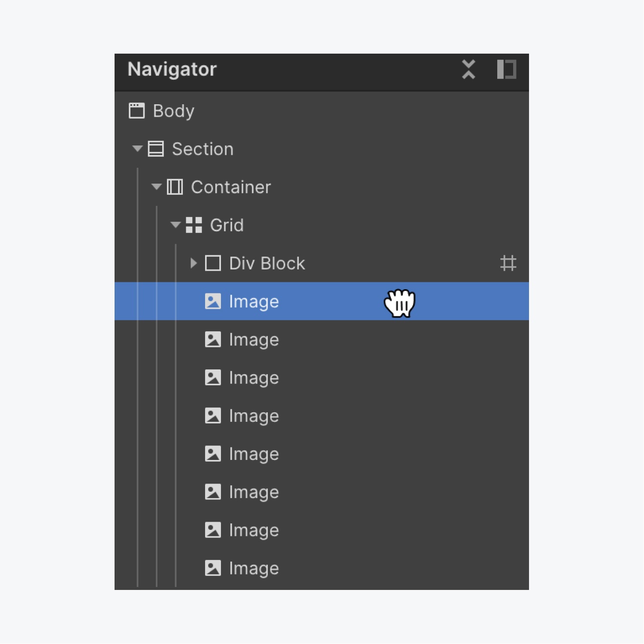644x644 pixels.
Task: Click the Grid element icon
Action: (194, 225)
